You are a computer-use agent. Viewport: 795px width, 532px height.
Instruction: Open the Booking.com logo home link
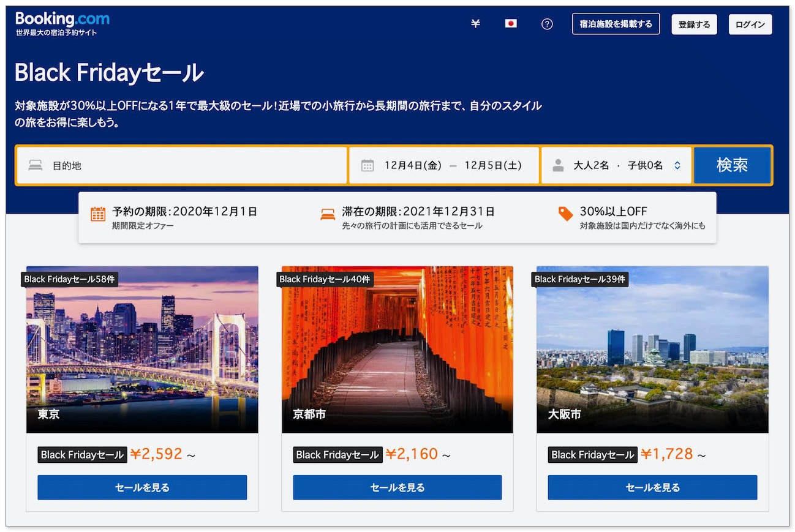tap(62, 20)
